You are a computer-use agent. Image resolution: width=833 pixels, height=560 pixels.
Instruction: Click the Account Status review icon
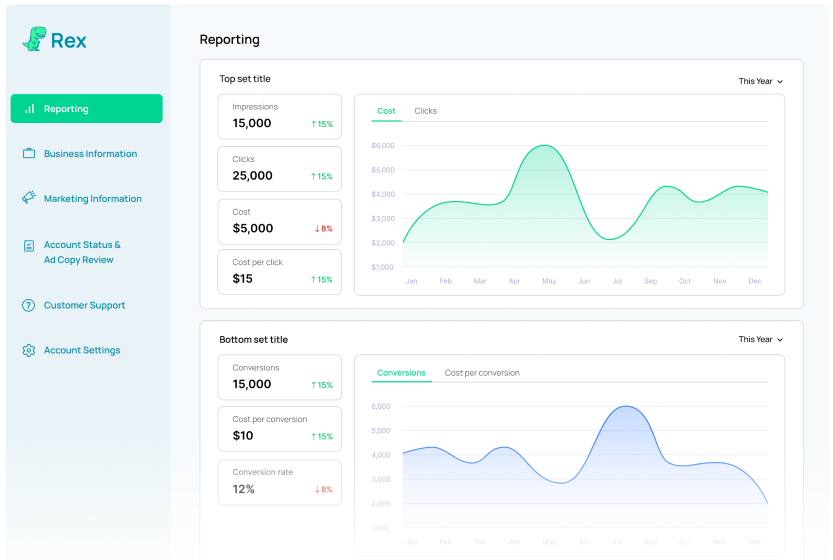pyautogui.click(x=29, y=245)
